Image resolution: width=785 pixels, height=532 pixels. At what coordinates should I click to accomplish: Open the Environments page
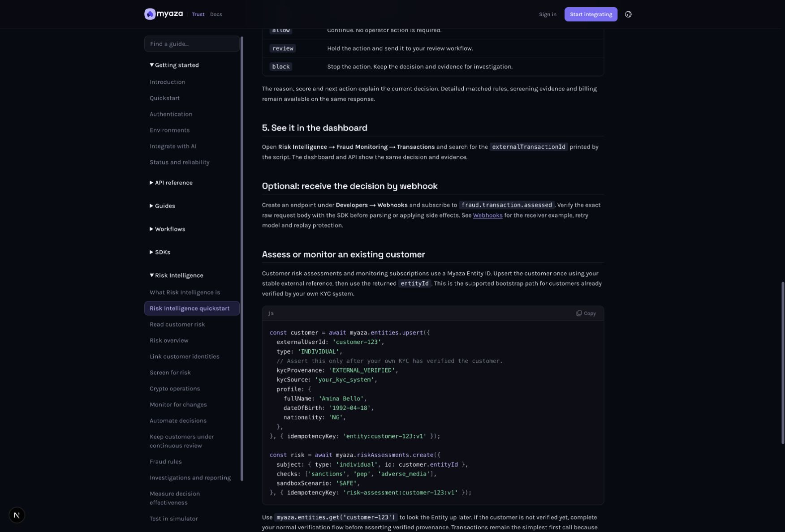170,130
